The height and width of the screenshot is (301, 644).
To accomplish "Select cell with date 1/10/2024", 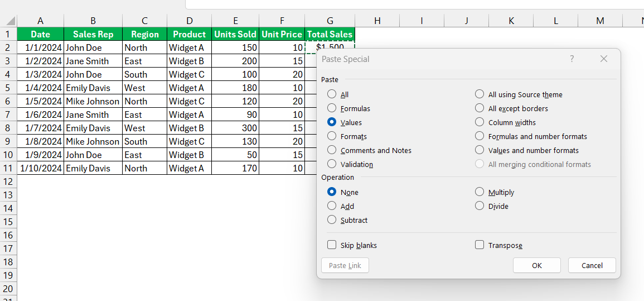I will [x=40, y=168].
